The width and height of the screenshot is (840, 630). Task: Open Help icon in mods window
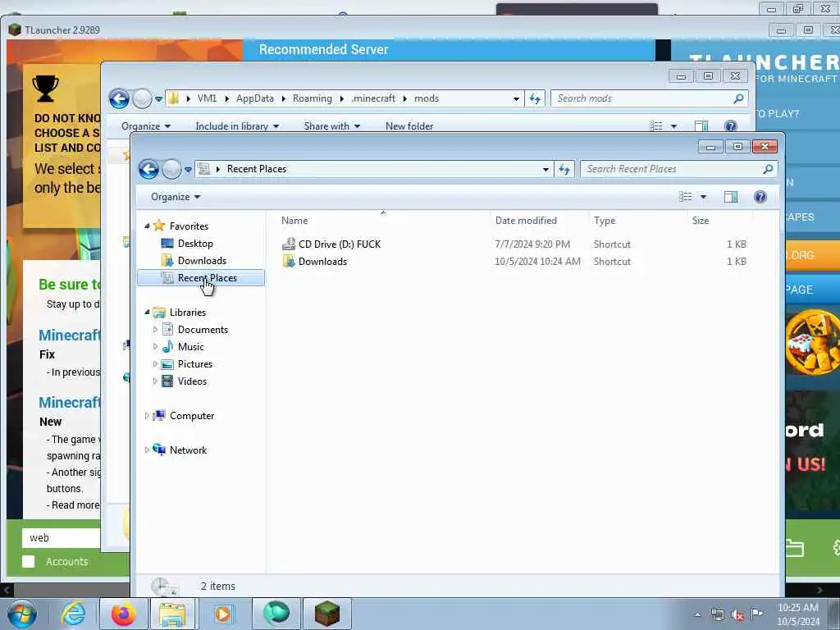[x=730, y=126]
